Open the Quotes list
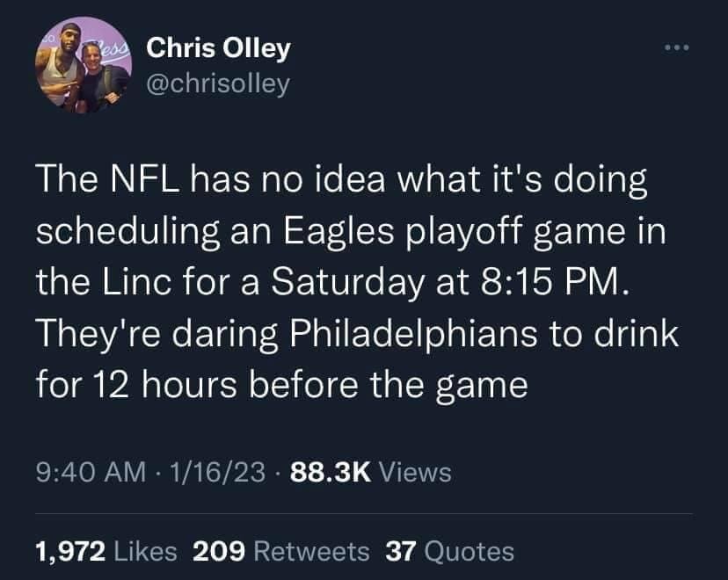This screenshot has height=580, width=728. (x=468, y=551)
